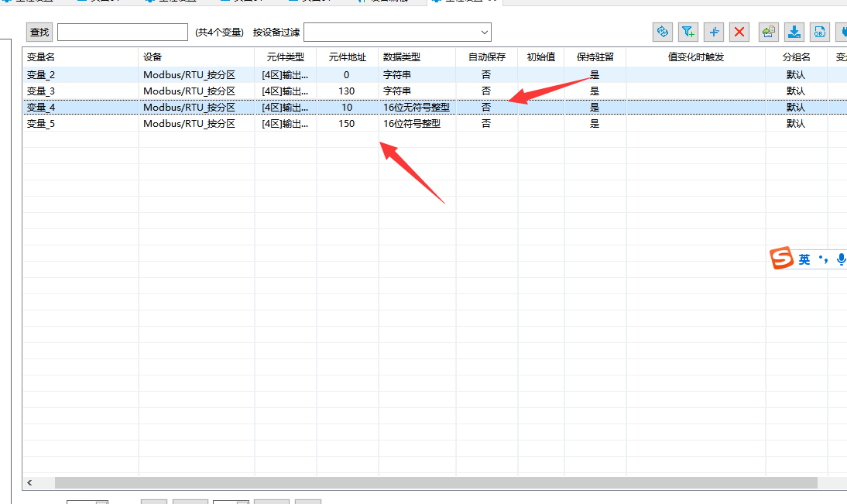Click element type cell in 变量_5 row
This screenshot has width=847, height=504.
[285, 124]
